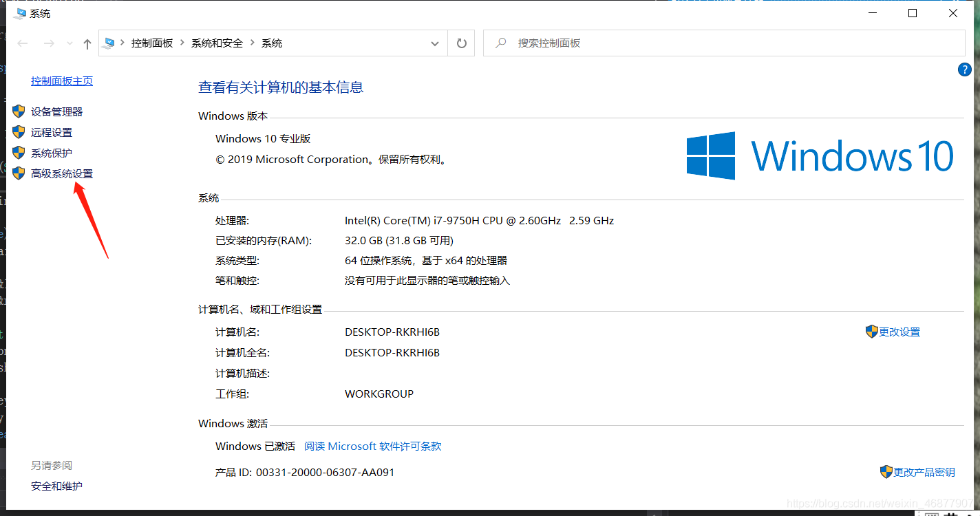Maximize the 系统 window
Image resolution: width=980 pixels, height=516 pixels.
(x=913, y=13)
